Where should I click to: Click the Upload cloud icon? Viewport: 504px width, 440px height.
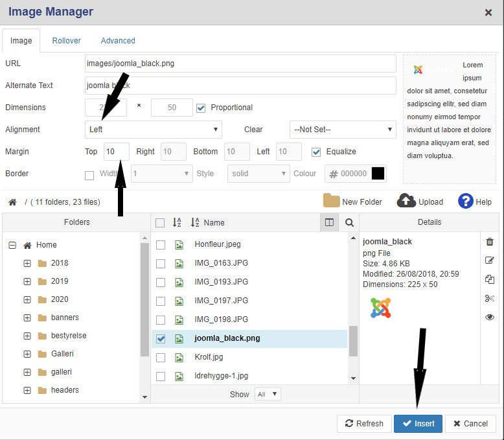(406, 201)
